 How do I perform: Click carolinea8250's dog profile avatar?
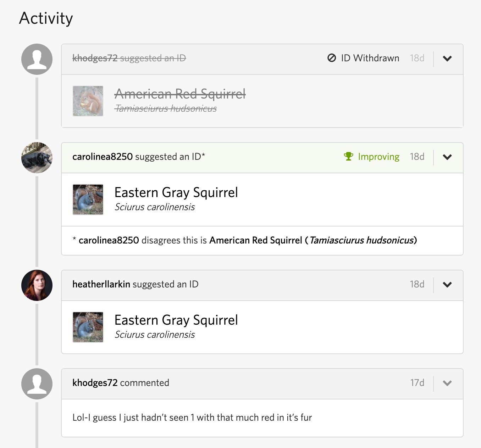pos(37,158)
